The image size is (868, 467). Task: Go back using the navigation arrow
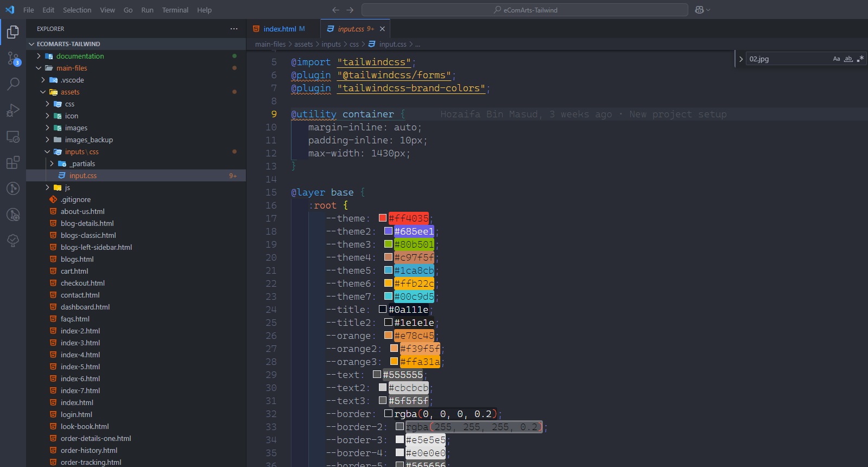click(335, 10)
